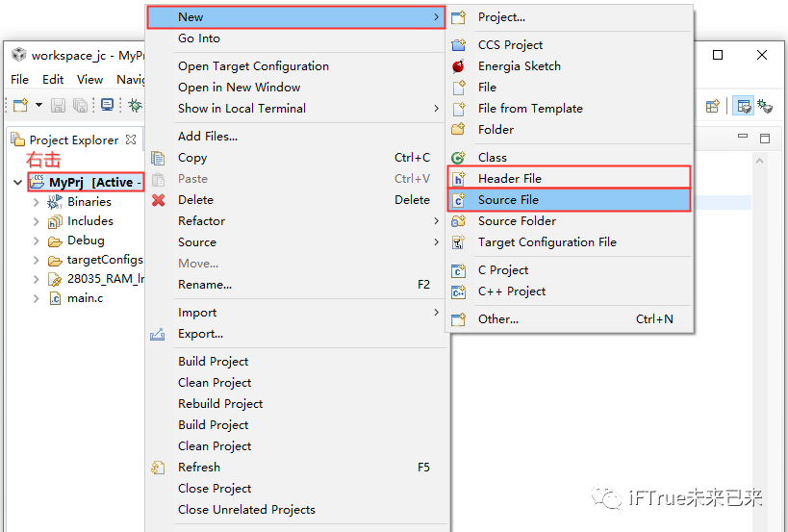Image resolution: width=788 pixels, height=532 pixels.
Task: Click the Save icon in the toolbar
Action: tap(58, 105)
